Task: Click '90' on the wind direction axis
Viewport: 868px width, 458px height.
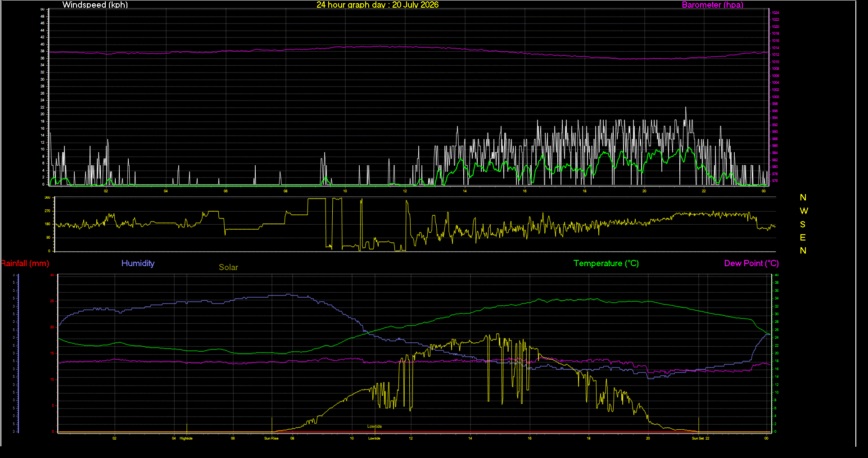Action: click(x=48, y=238)
